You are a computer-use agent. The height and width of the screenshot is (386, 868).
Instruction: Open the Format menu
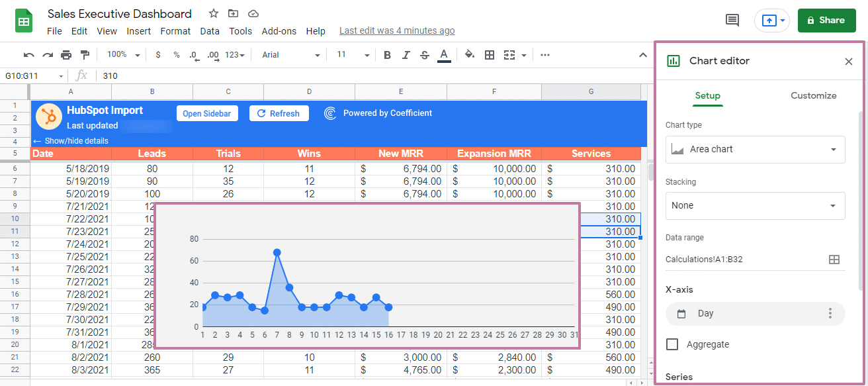[175, 31]
